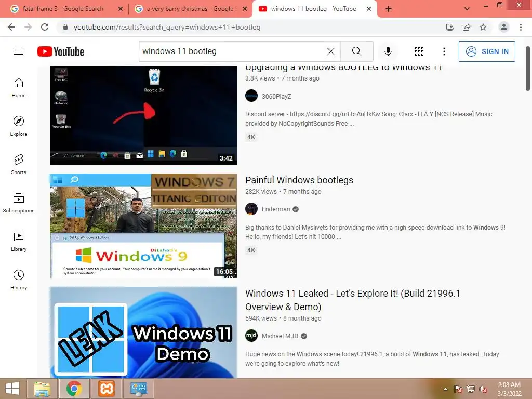
Task: Open the YouTube apps grid icon
Action: (x=419, y=51)
